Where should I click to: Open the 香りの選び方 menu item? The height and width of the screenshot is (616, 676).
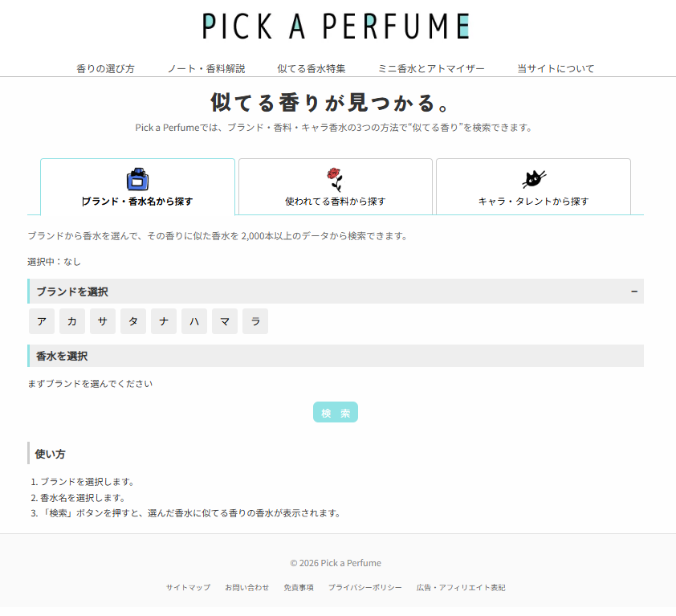[105, 69]
